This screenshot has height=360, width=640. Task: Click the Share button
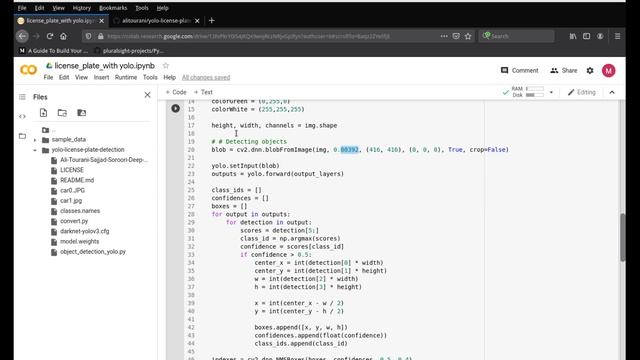564,71
